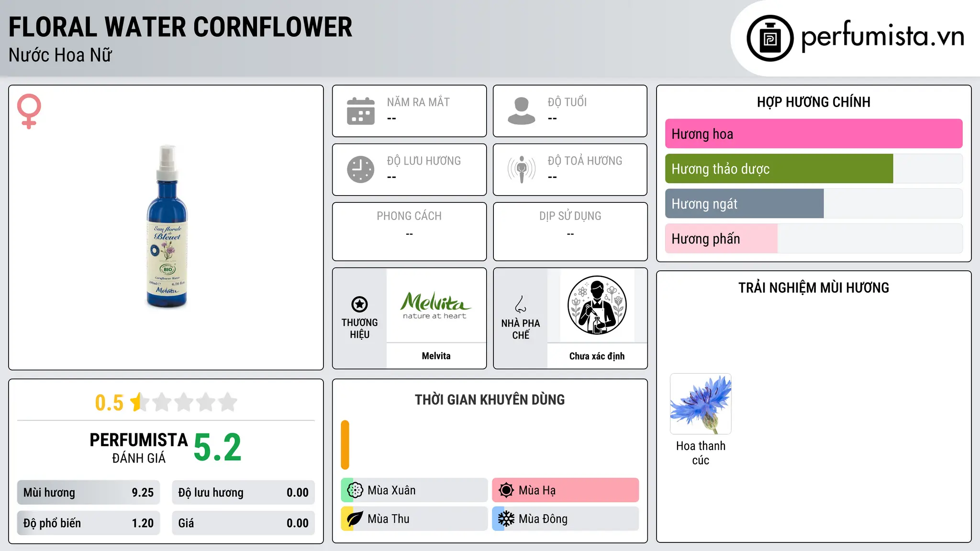This screenshot has width=980, height=551.
Task: Click the Hoa thanh cúc note label
Action: click(x=701, y=453)
